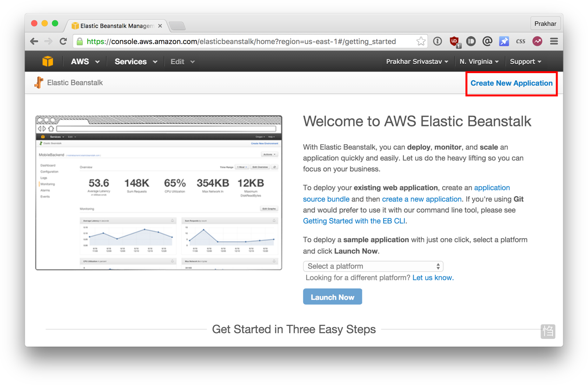This screenshot has height=385, width=588.
Task: Expand the Prakhar Srivastav account menu
Action: (417, 62)
